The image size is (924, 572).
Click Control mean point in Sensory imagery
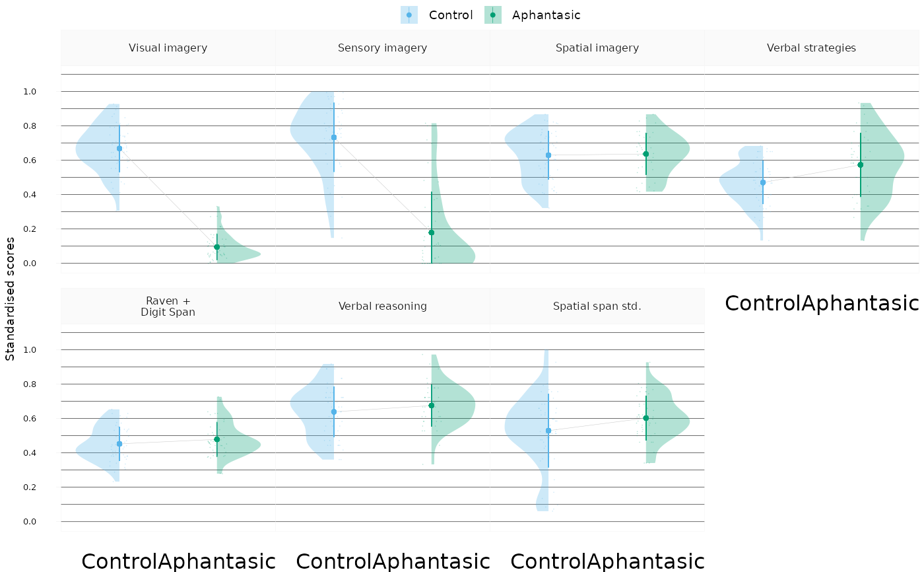point(334,137)
